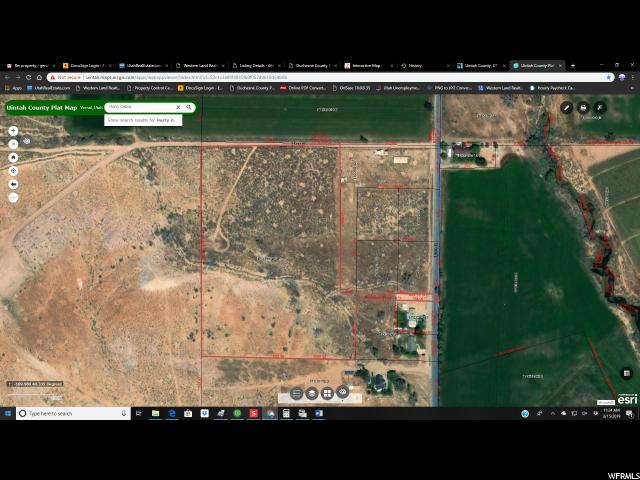Click the Windows 'Type here to search' box
Viewport: 640px width, 480px height.
73,413
